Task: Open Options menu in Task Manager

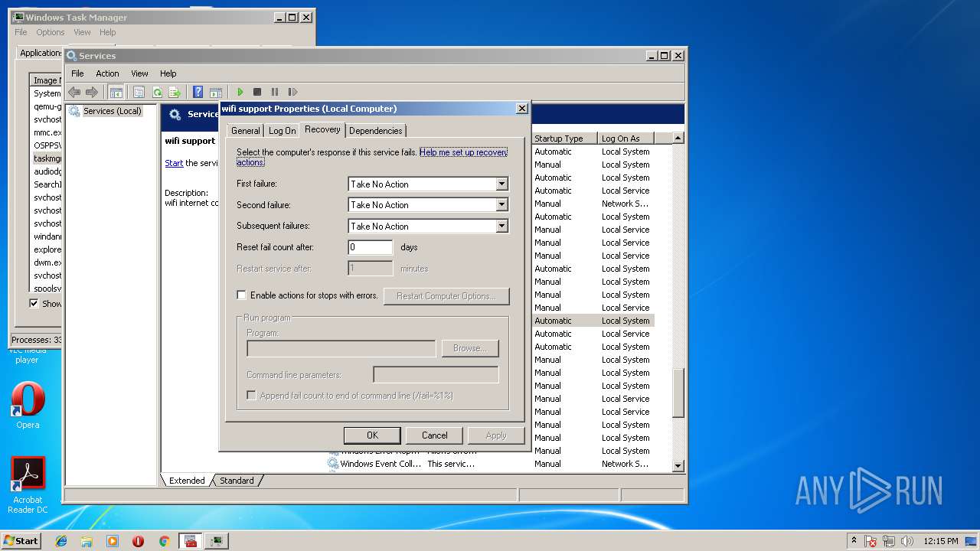Action: 51,32
